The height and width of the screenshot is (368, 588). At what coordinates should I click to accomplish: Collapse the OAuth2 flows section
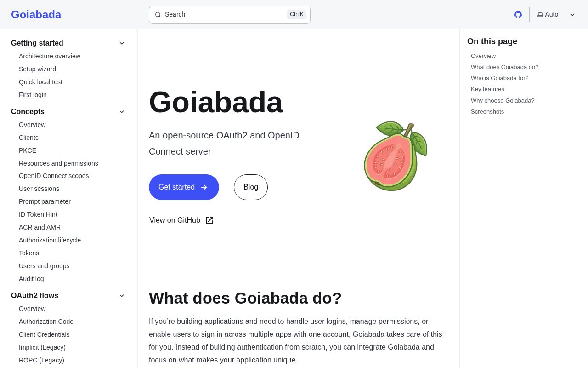[x=122, y=296]
